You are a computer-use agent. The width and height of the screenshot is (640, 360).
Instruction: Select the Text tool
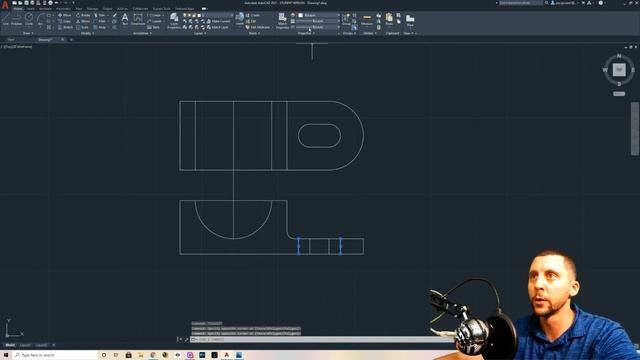click(125, 19)
